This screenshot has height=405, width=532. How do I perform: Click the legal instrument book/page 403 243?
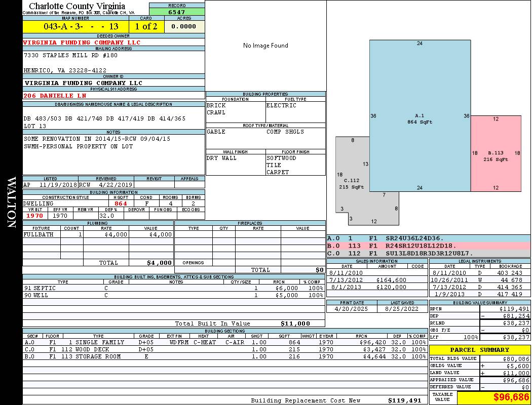tap(511, 272)
